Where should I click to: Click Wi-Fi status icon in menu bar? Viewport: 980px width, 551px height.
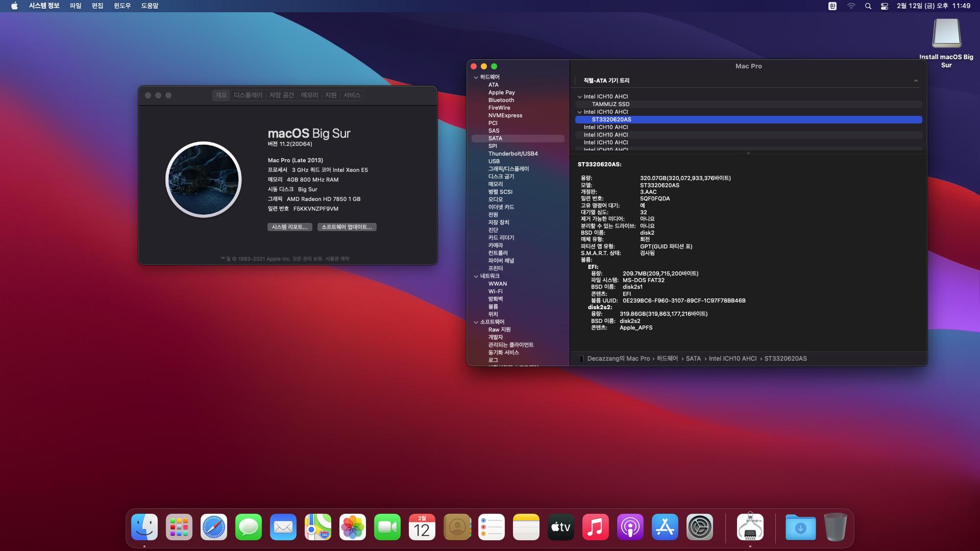tap(851, 6)
